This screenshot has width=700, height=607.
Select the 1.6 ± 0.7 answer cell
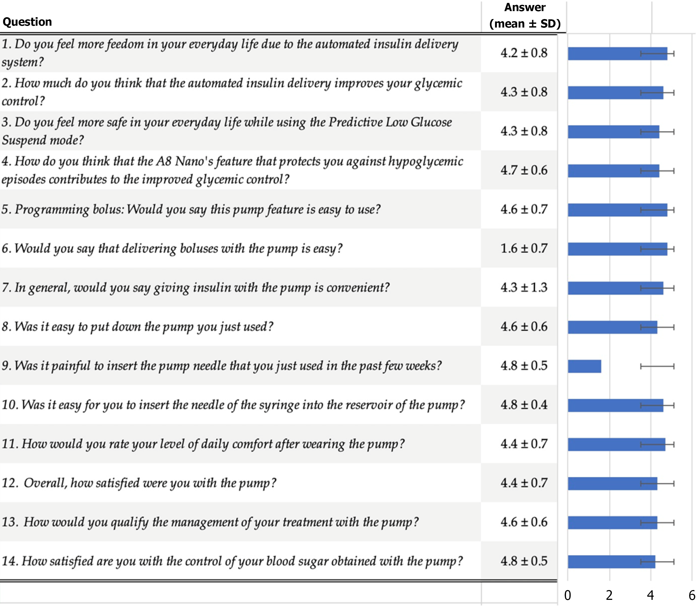point(524,248)
